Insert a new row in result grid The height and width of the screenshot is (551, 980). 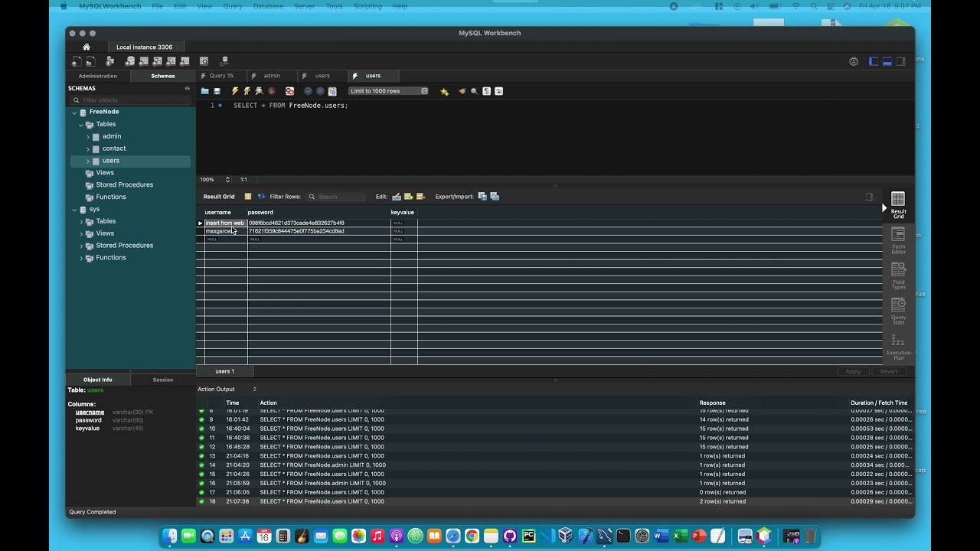coord(408,197)
